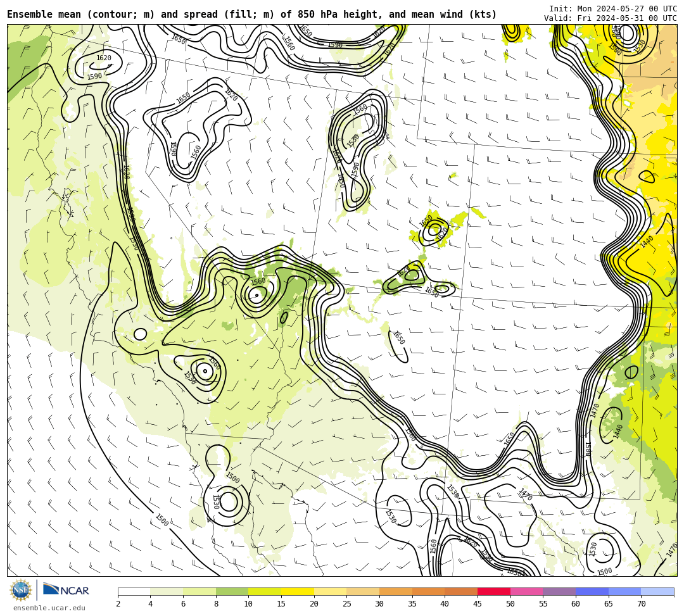Image resolution: width=684 pixels, height=616 pixels.
Task: Click the colorbar tick label 2
Action: pyautogui.click(x=118, y=604)
